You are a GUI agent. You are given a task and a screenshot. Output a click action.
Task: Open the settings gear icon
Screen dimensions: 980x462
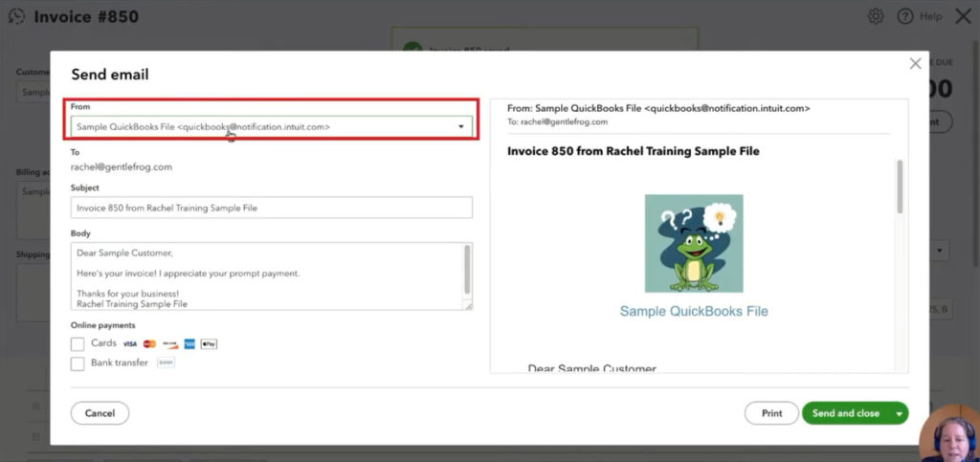tap(875, 16)
